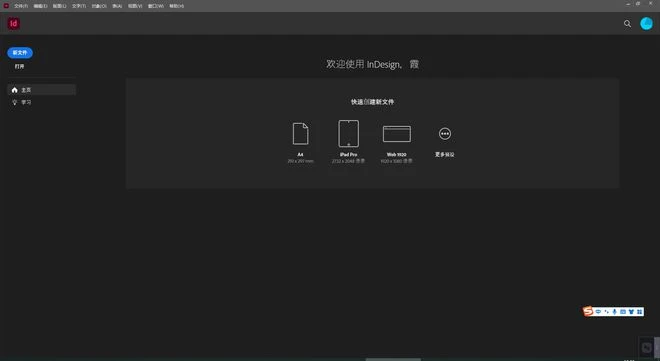The image size is (660, 361).
Task: Open the 版面(L) menu
Action: 59,6
